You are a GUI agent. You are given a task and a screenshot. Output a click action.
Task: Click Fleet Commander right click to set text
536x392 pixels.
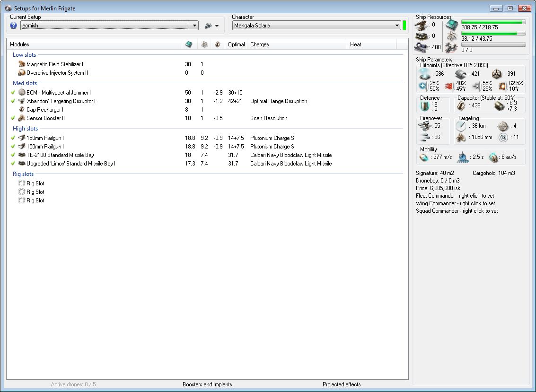pyautogui.click(x=455, y=196)
